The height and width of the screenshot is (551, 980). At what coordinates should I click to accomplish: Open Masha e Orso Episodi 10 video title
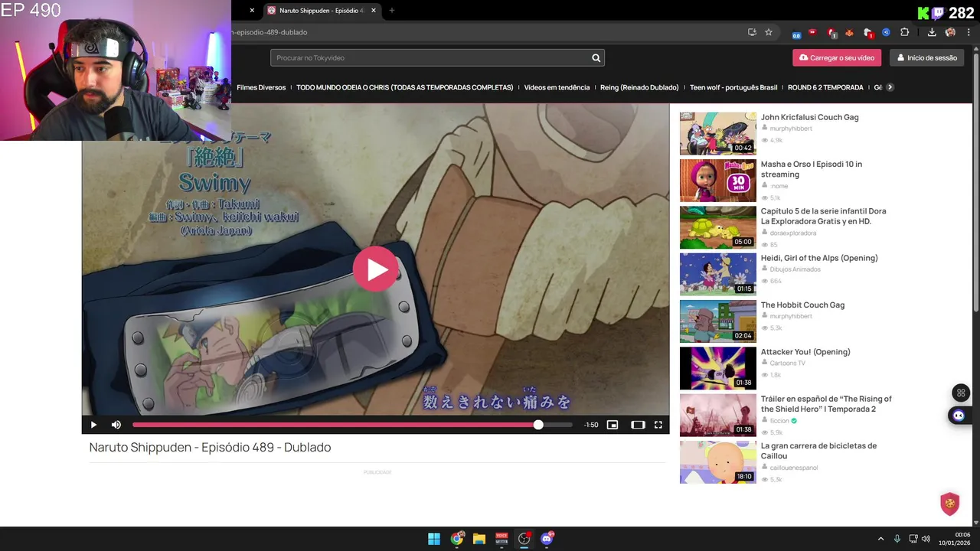tap(812, 169)
